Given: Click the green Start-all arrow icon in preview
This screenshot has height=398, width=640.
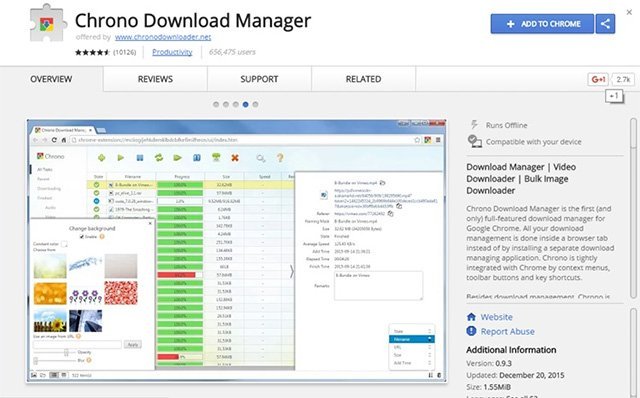Looking at the screenshot, I should coord(178,158).
